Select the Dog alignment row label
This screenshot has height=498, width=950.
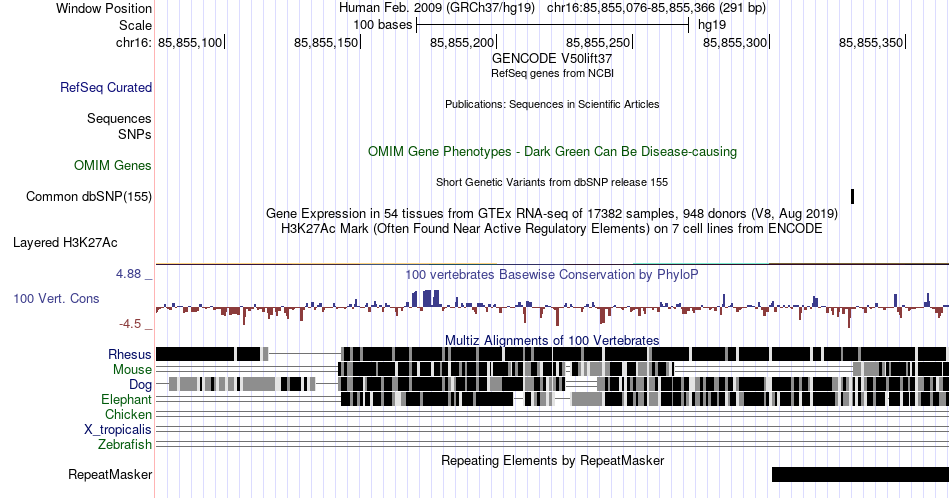140,385
